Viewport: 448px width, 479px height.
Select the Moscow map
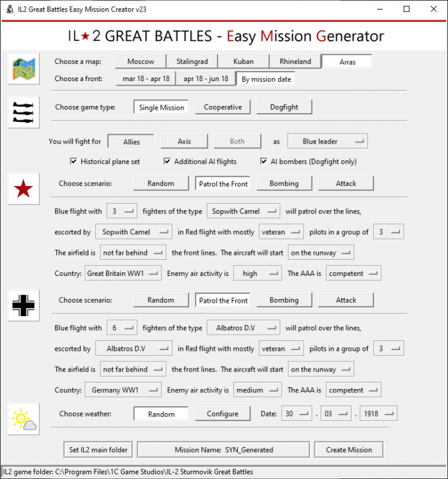[141, 61]
